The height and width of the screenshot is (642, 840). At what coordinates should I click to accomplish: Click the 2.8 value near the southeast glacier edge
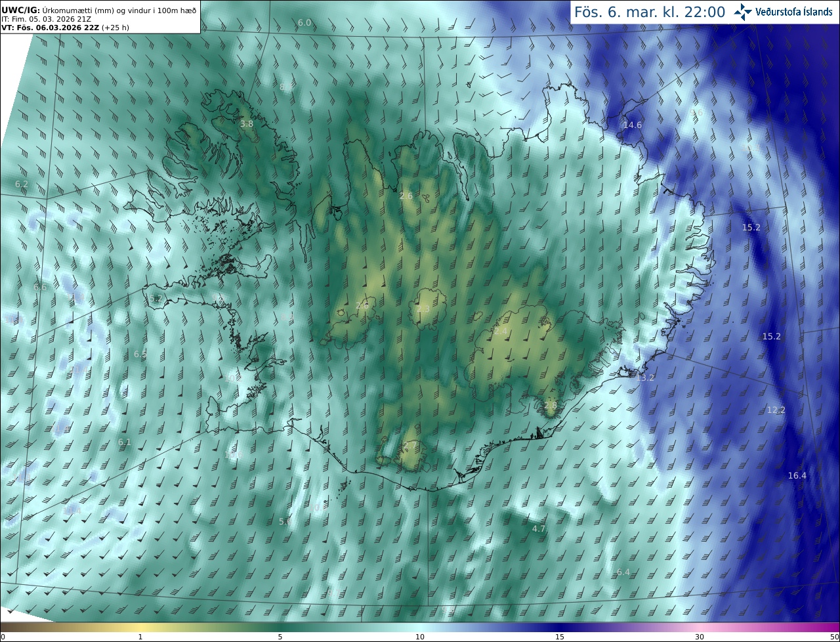tap(550, 406)
